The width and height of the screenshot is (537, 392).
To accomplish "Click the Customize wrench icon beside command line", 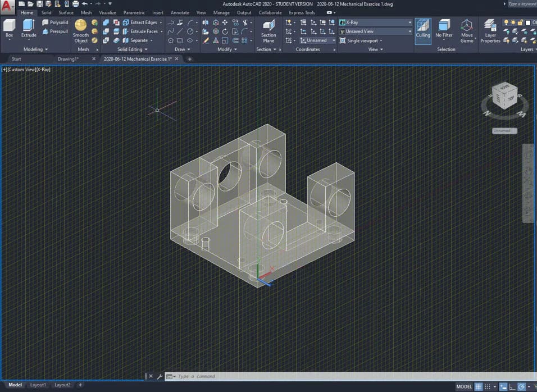I will [x=160, y=376].
